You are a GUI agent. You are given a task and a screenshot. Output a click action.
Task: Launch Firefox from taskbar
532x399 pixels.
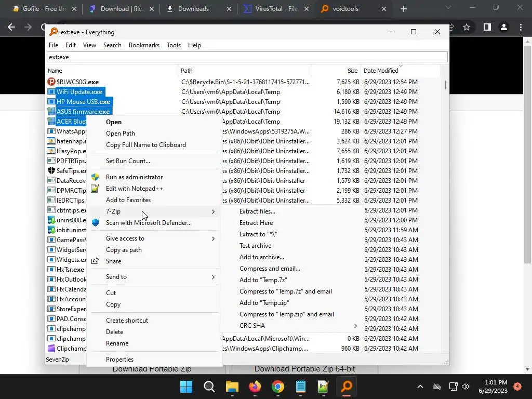pos(255,387)
